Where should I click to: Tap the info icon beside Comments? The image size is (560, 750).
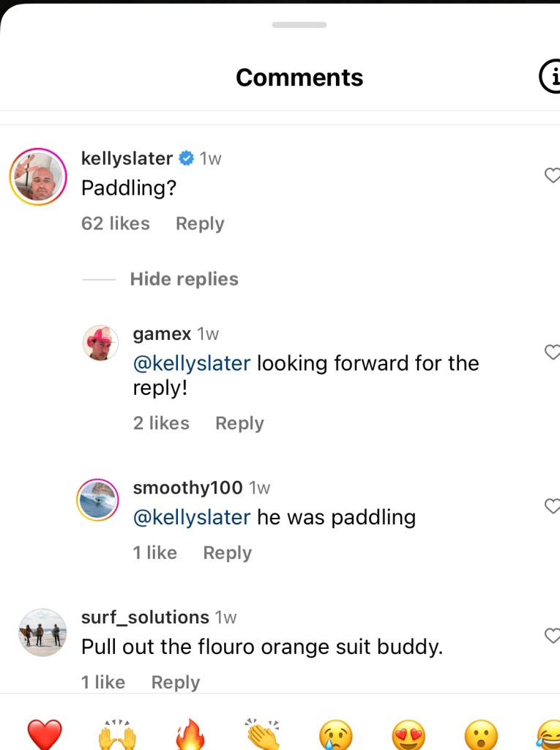click(550, 77)
